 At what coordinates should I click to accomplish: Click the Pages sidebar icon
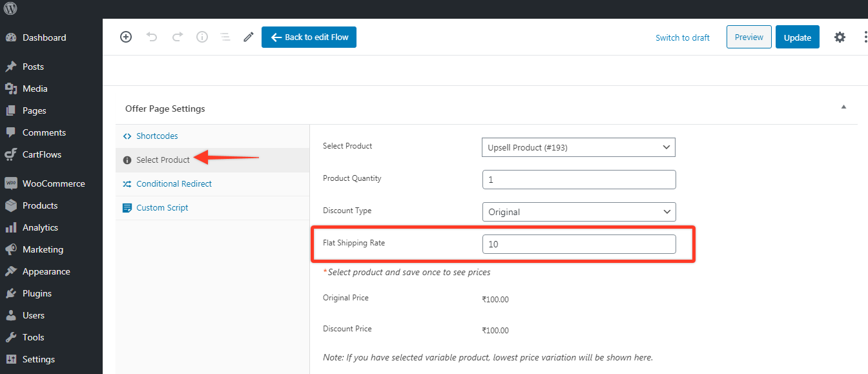click(10, 110)
